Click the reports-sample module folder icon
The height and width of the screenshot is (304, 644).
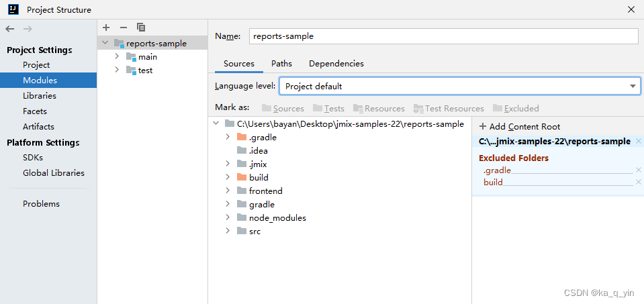tap(119, 44)
